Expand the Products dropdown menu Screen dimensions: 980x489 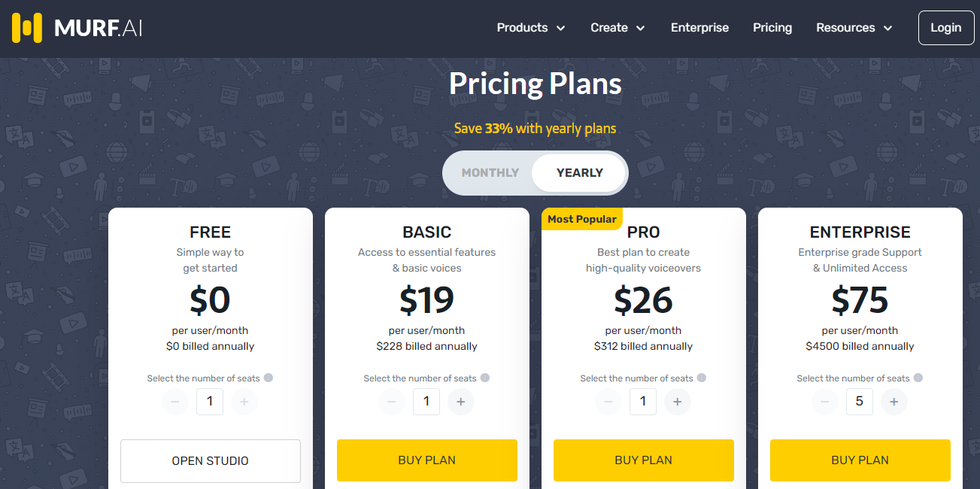[531, 28]
